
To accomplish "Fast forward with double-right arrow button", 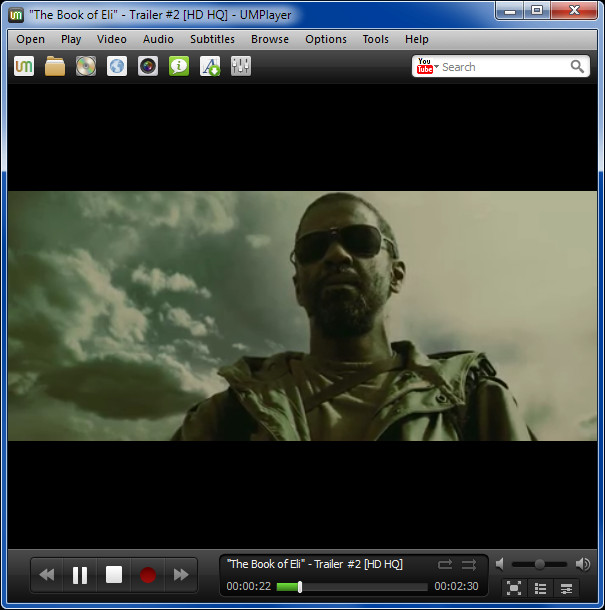I will (181, 575).
